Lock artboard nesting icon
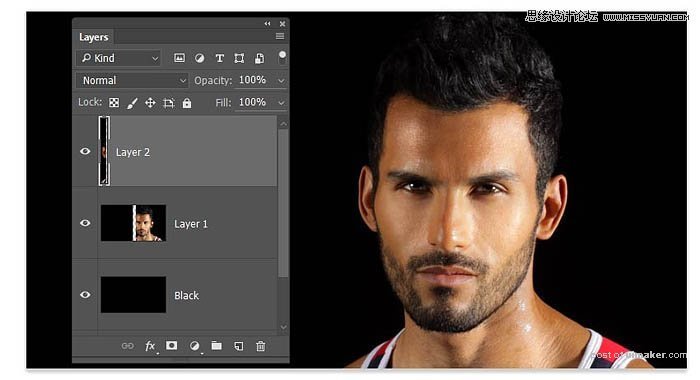The width and height of the screenshot is (700, 380). [169, 103]
